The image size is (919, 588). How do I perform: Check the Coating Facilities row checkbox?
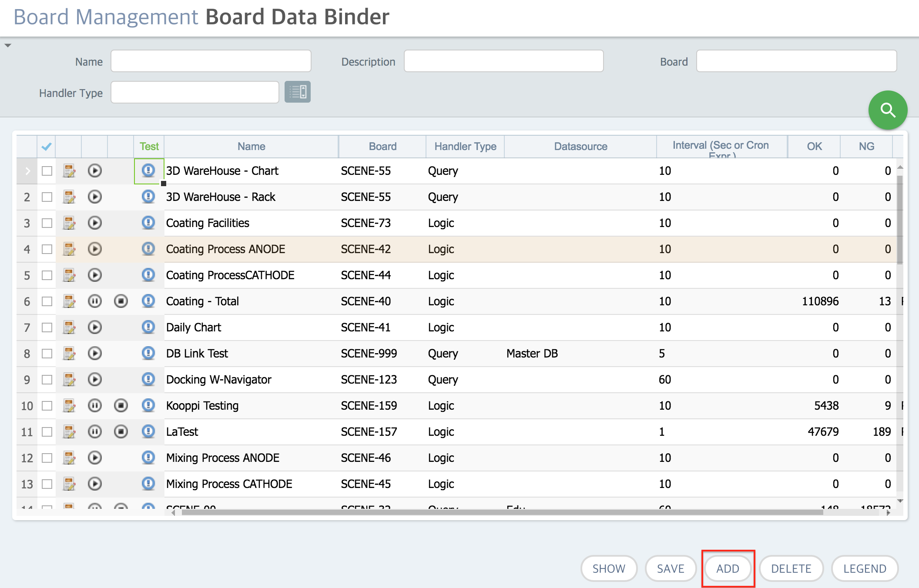(47, 223)
